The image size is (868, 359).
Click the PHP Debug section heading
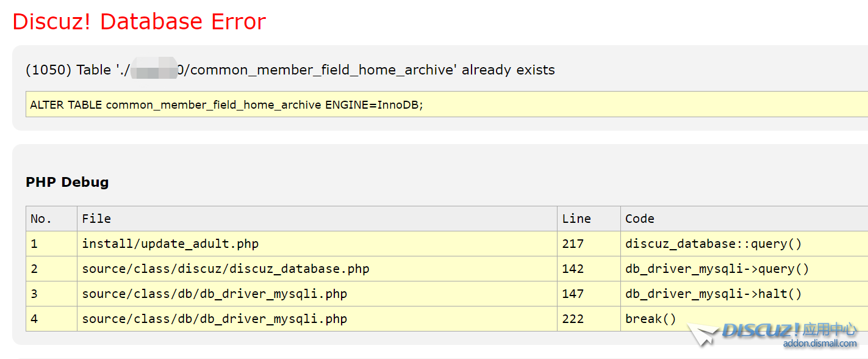click(x=67, y=182)
